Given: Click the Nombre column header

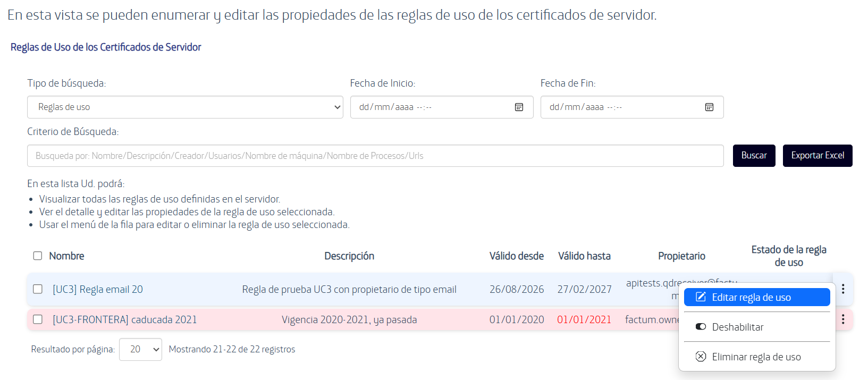Looking at the screenshot, I should [66, 256].
